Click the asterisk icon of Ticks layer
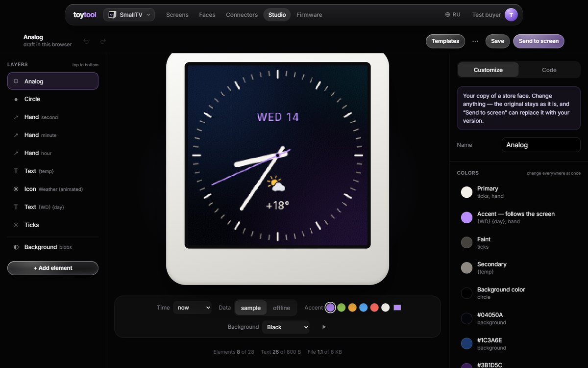Viewport: 588px width, 368px height. point(16,225)
